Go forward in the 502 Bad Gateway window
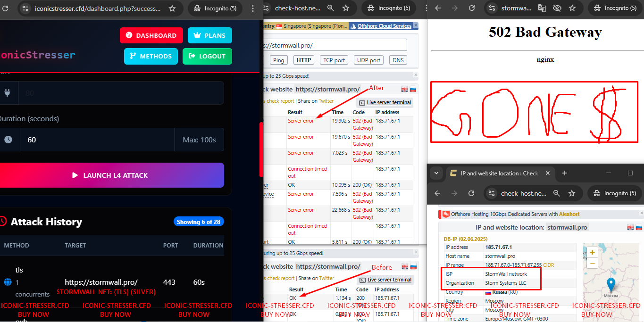Screen dimensions: 644x322 [x=454, y=8]
